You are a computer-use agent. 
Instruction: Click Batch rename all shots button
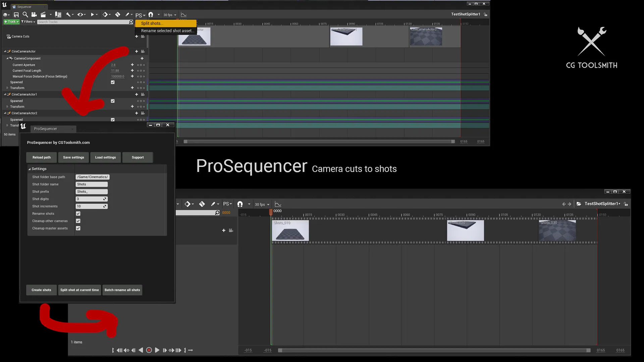tap(122, 290)
